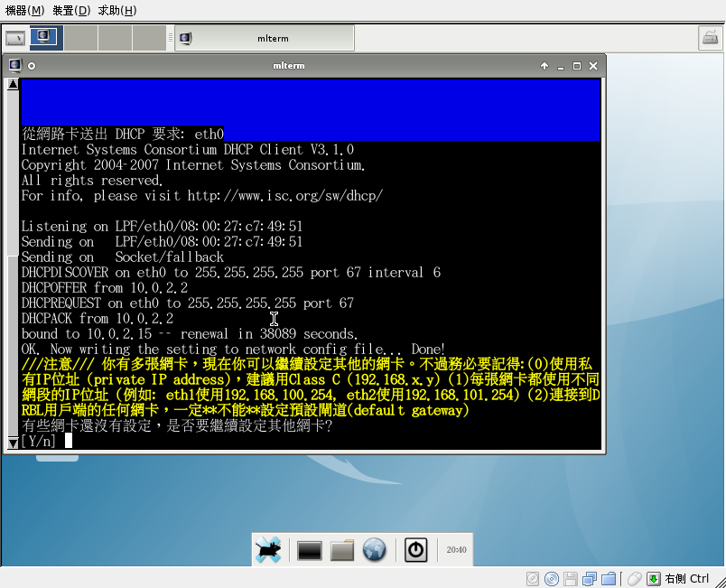Click 'DHCPOFFER from 10.0.2.2' line
Viewport: 726px width, 588px height.
105,287
